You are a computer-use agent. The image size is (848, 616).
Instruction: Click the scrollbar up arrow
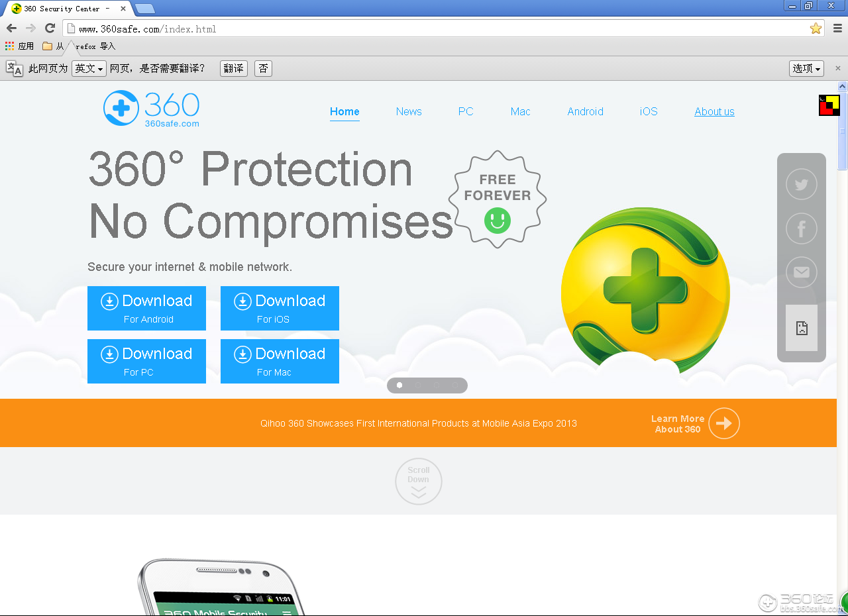click(843, 86)
